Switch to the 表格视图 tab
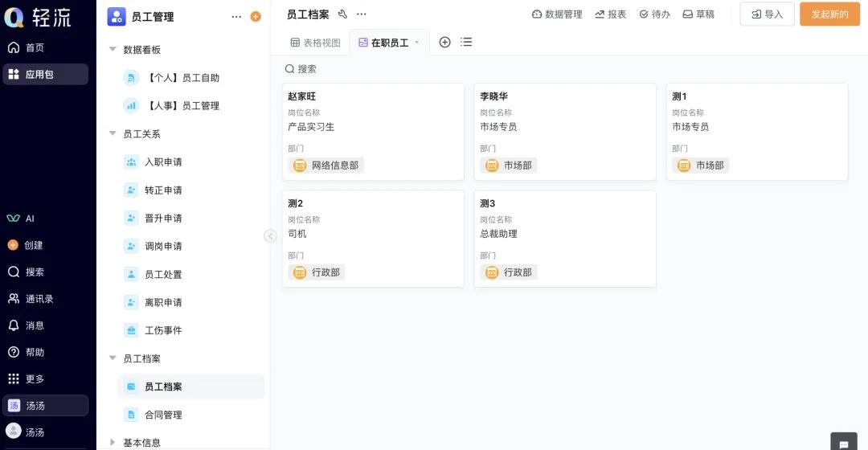This screenshot has width=868, height=450. click(x=316, y=43)
